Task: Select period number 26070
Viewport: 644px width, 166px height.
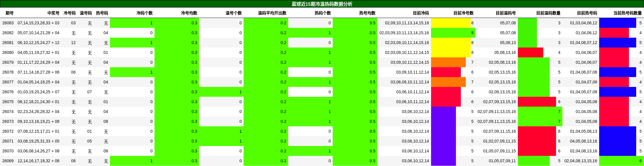Action: click(8, 151)
